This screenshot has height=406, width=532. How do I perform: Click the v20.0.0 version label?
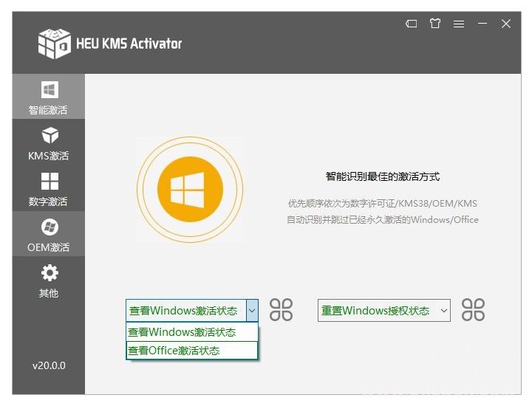point(49,365)
